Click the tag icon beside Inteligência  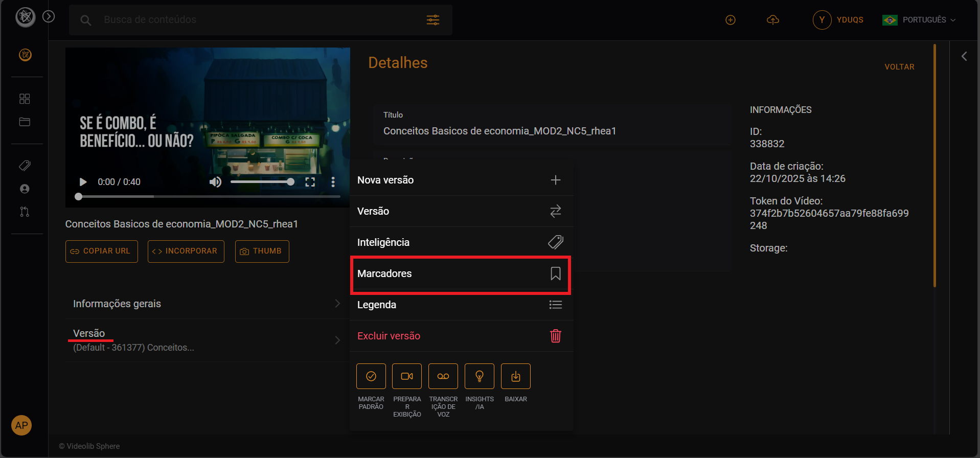[556, 242]
